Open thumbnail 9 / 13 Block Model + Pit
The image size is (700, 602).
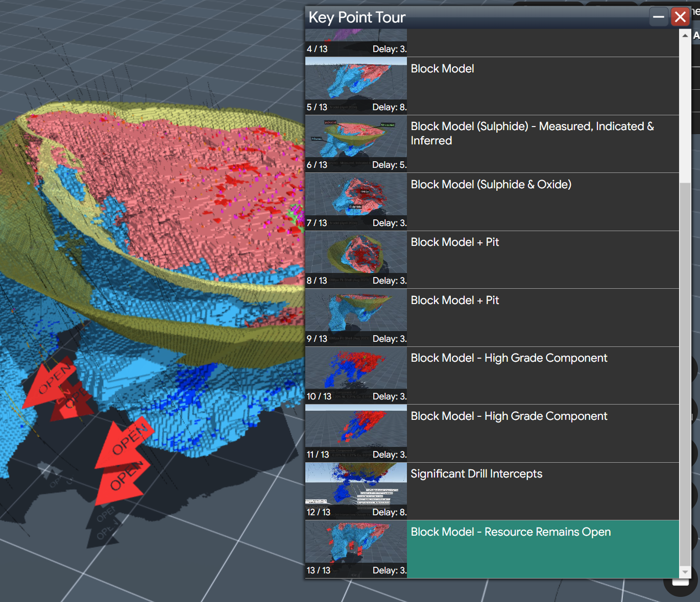[356, 317]
